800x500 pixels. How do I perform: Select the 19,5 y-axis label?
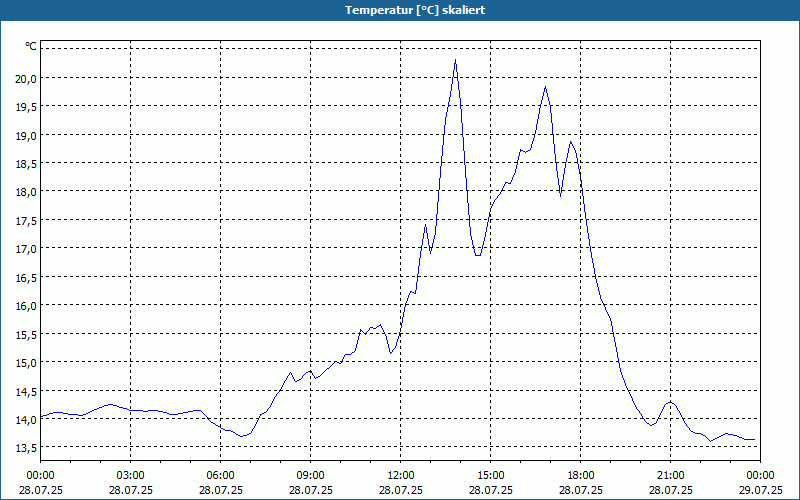tap(28, 107)
